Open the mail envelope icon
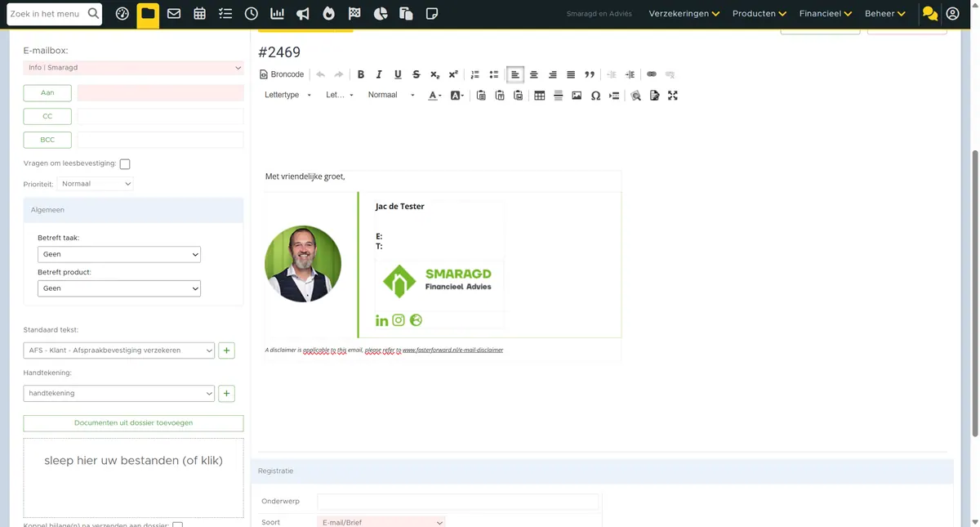980x527 pixels. click(x=174, y=14)
